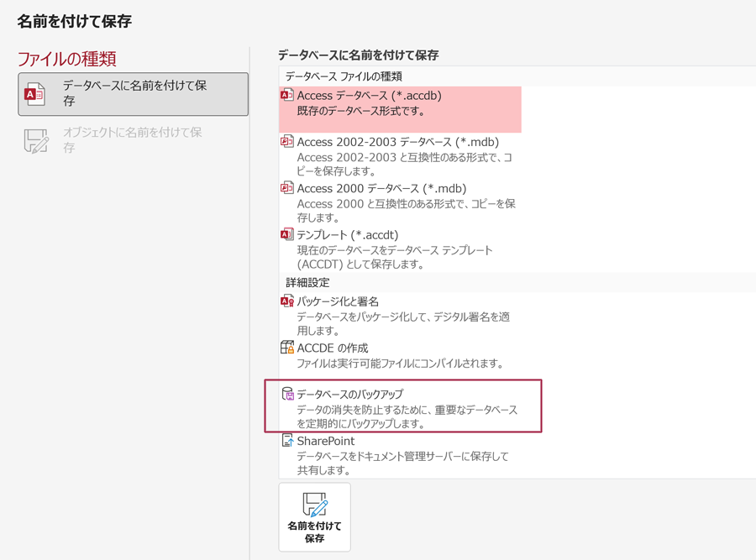
Task: Click the テンプレート (*.accdt) icon
Action: 287,235
